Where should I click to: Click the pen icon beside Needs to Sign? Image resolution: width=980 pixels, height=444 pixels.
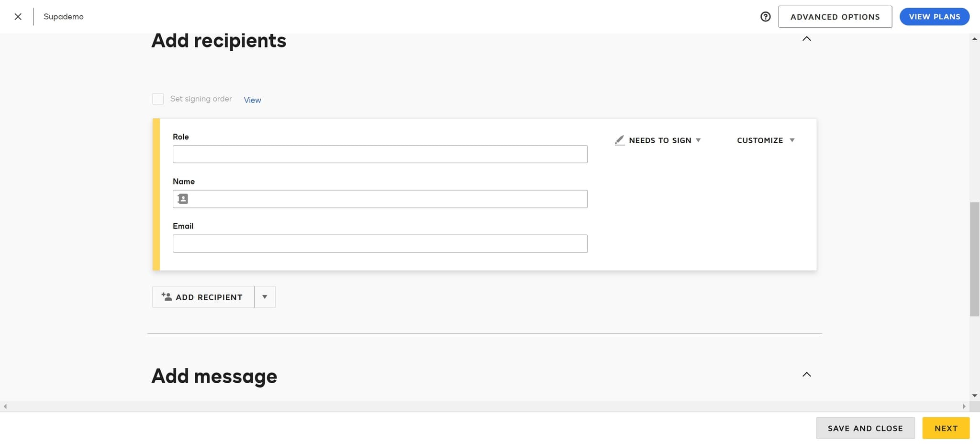[x=620, y=140]
